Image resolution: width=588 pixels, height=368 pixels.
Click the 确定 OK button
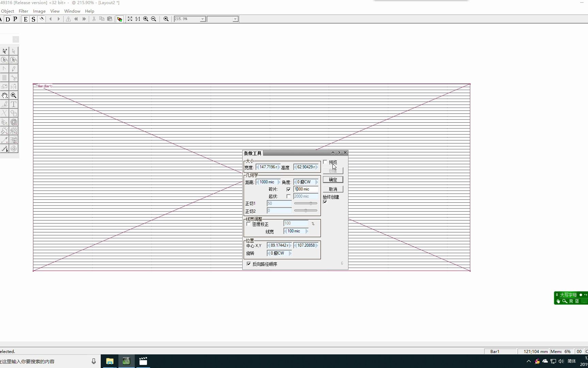point(333,180)
